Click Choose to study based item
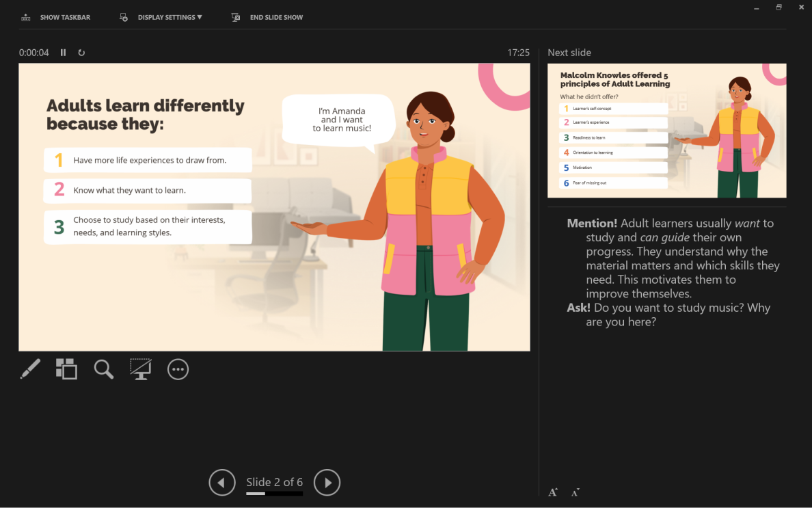This screenshot has width=812, height=508. [148, 227]
